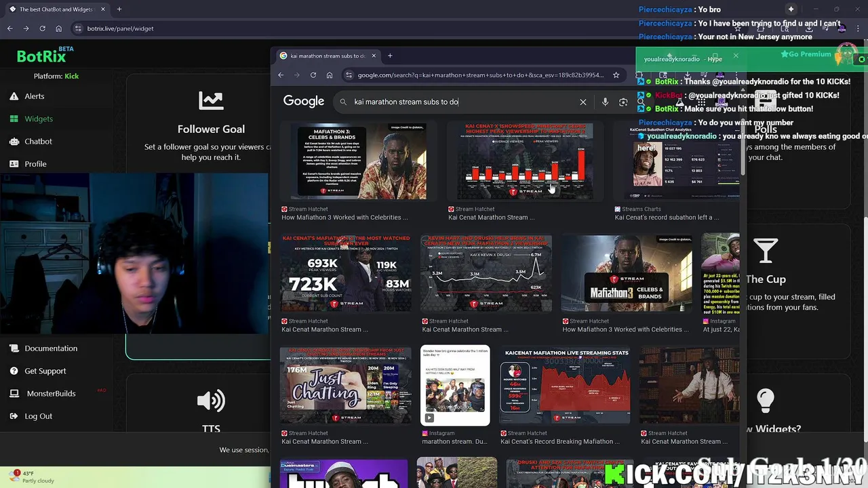Clear the Google search query
868x488 pixels.
pos(583,102)
